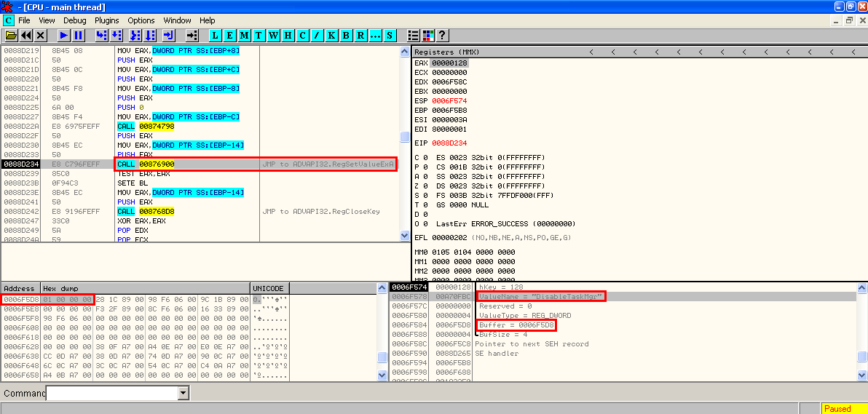Open Breakpoints window using B icon
The width and height of the screenshot is (868, 414).
347,35
